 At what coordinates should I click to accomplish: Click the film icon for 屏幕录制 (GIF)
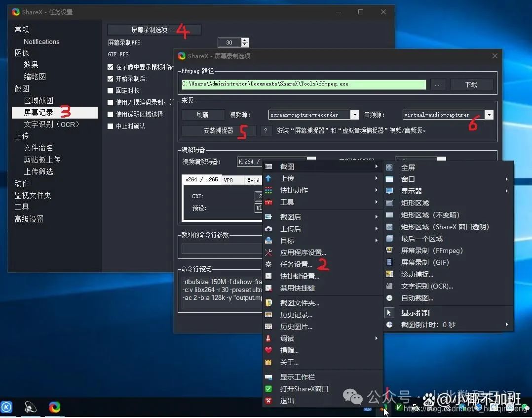coord(389,262)
